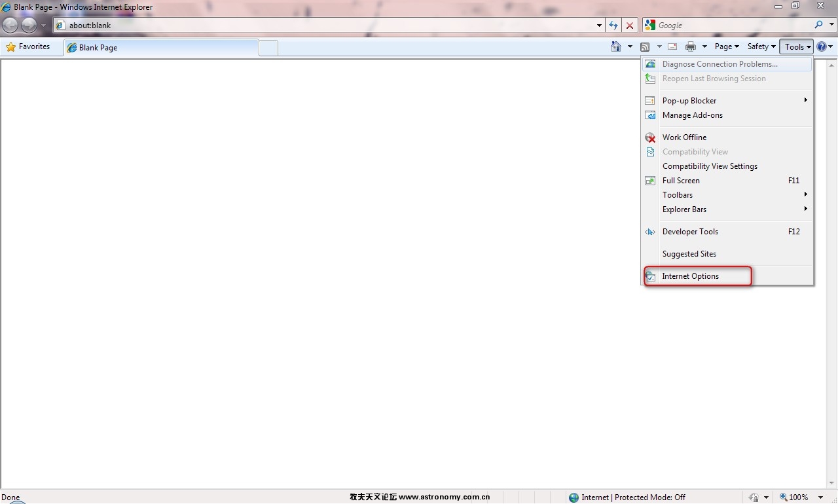The width and height of the screenshot is (838, 504).
Task: Click Diagnose Connection Problems entry
Action: point(727,64)
